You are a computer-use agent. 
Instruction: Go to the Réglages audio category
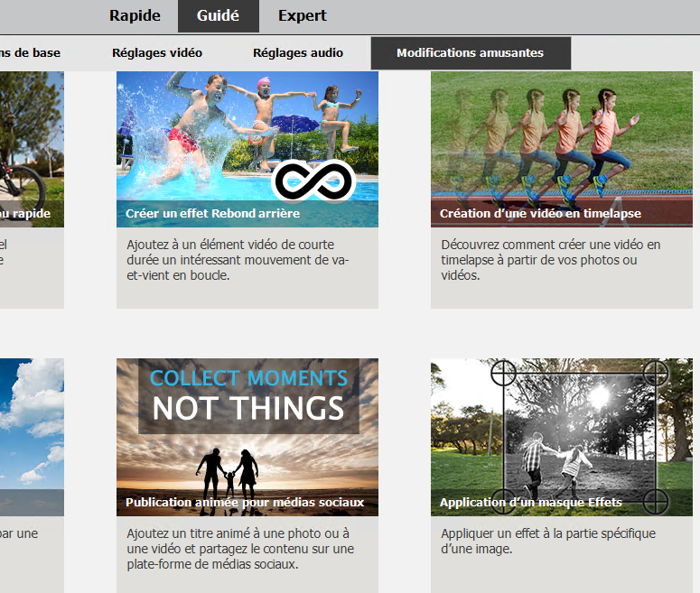click(x=298, y=52)
